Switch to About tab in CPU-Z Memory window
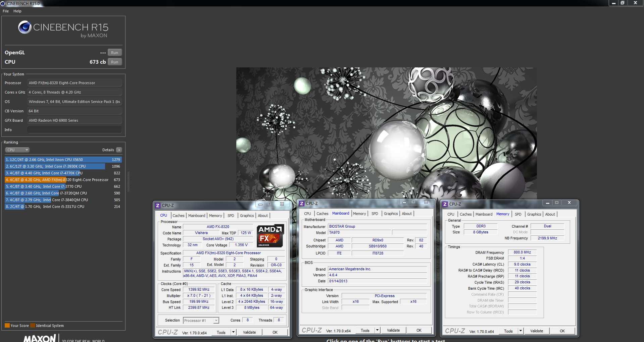644x342 pixels. point(550,214)
